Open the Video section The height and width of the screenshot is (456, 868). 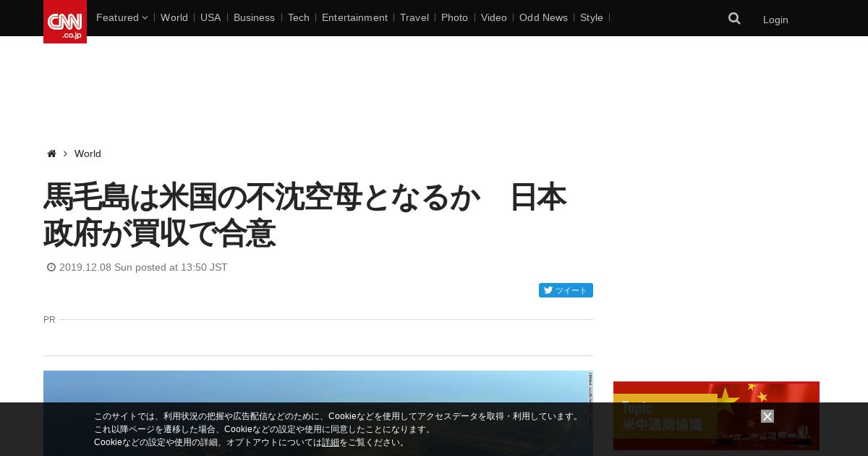[x=494, y=17]
